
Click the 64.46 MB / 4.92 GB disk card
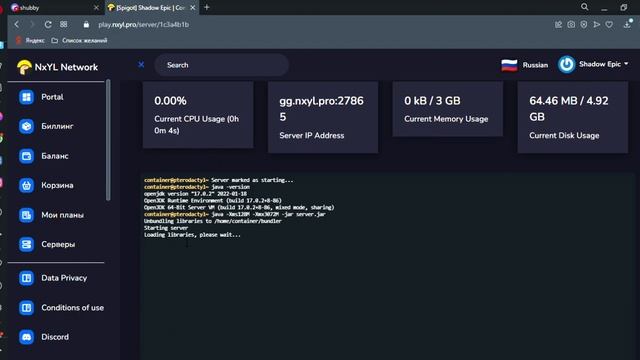[573, 118]
